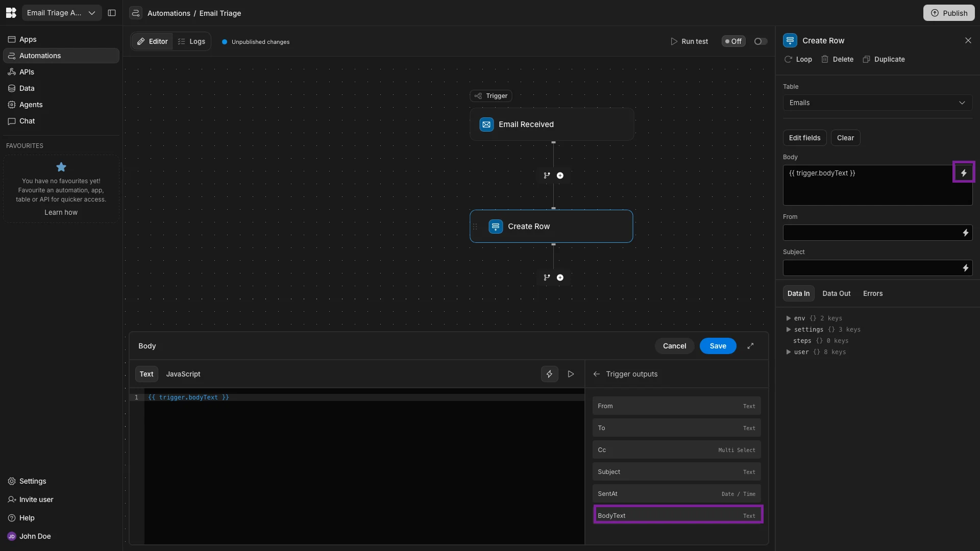Save the Body binding
Viewport: 980px width, 551px height.
point(717,346)
